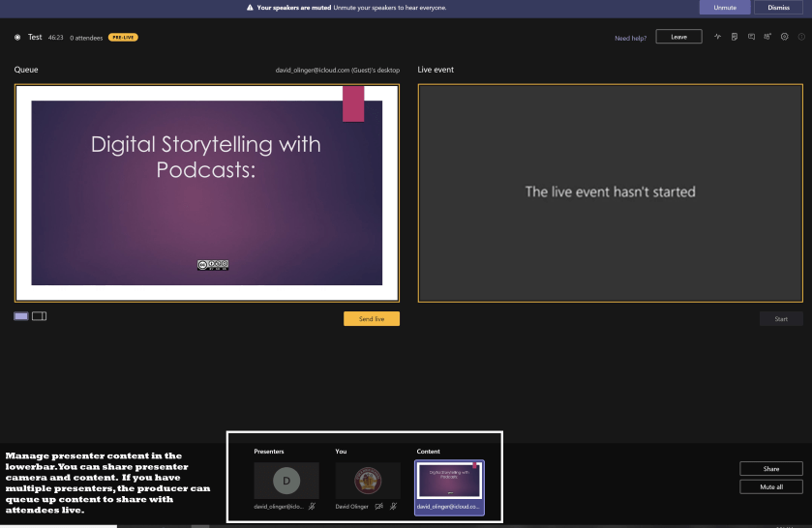Click Leave to exit the event
The height and width of the screenshot is (528, 812).
tap(678, 37)
